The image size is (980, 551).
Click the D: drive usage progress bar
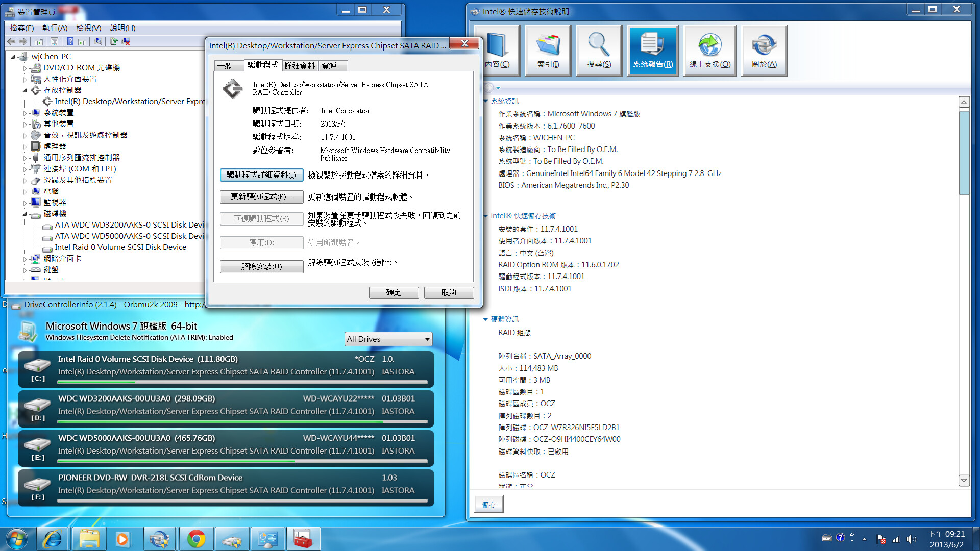coord(242,422)
